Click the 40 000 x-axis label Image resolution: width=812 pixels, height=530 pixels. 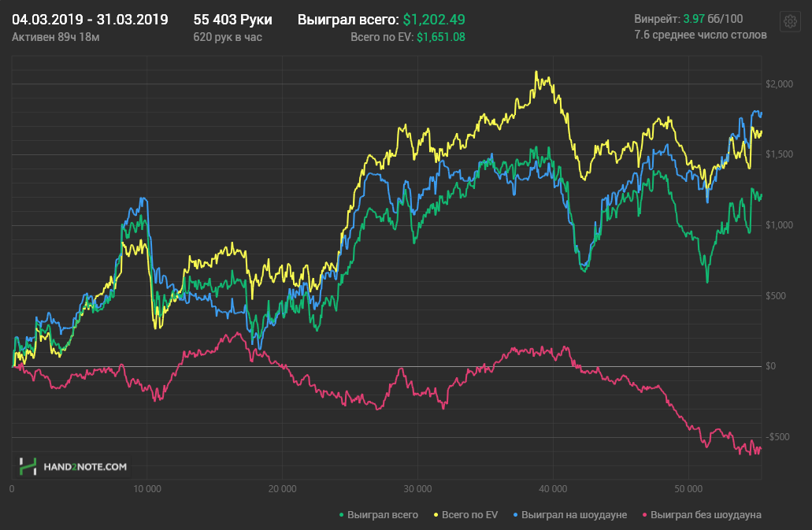[x=553, y=489]
